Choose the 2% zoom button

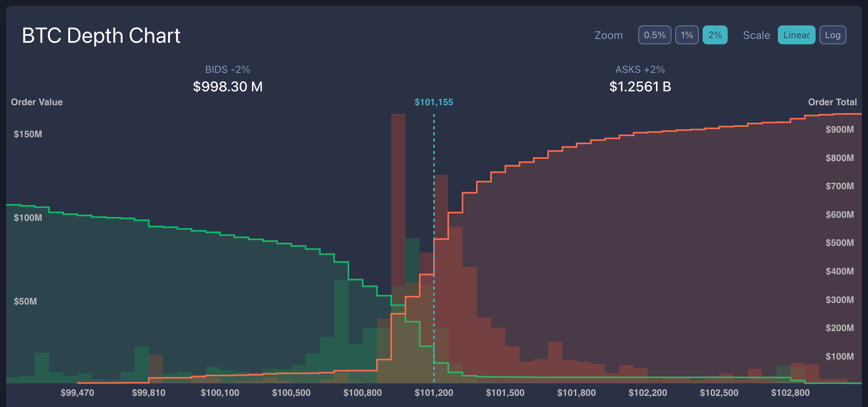[715, 35]
